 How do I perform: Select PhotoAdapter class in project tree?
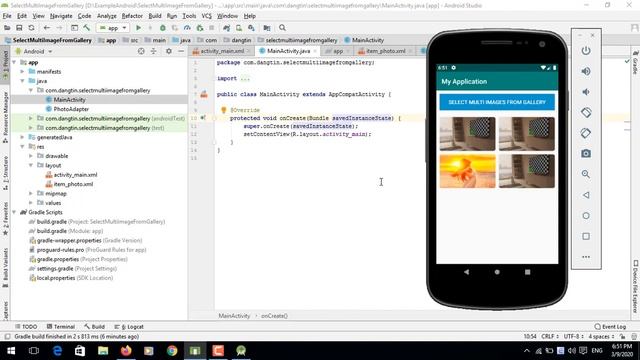71,109
